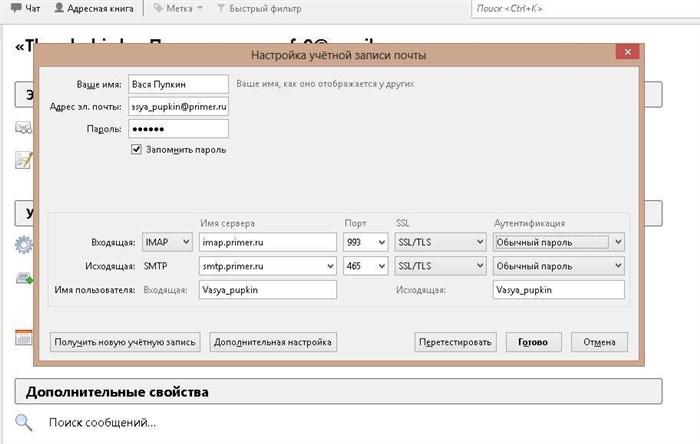The width and height of the screenshot is (700, 444).
Task: Click the read messages envelope icon
Action: (24, 128)
